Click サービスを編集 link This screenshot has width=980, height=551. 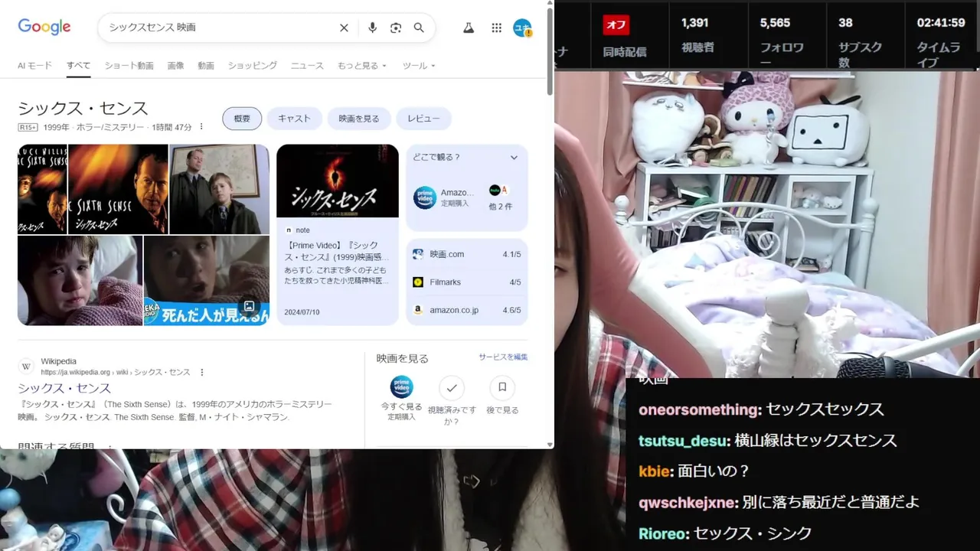(503, 357)
